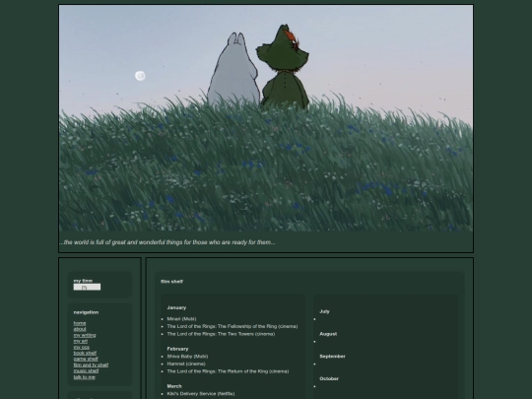The height and width of the screenshot is (399, 532).
Task: Select the Hamnet (cinema) entry
Action: pyautogui.click(x=186, y=364)
